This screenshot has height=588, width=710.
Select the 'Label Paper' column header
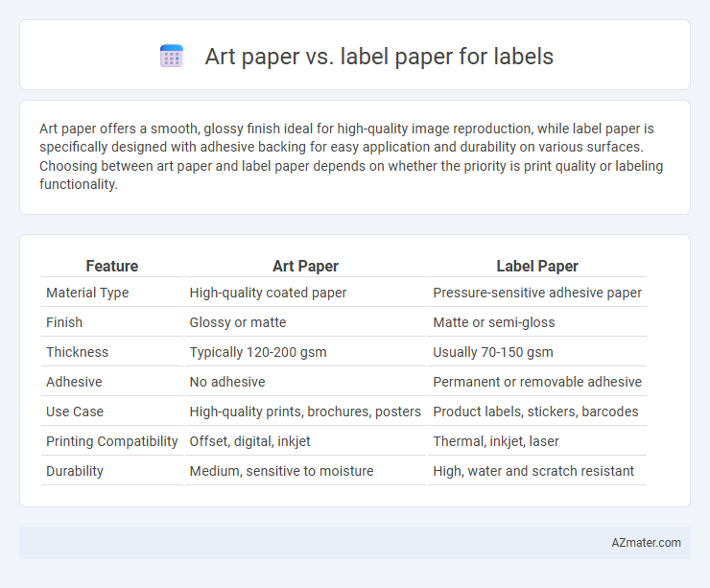tap(537, 266)
